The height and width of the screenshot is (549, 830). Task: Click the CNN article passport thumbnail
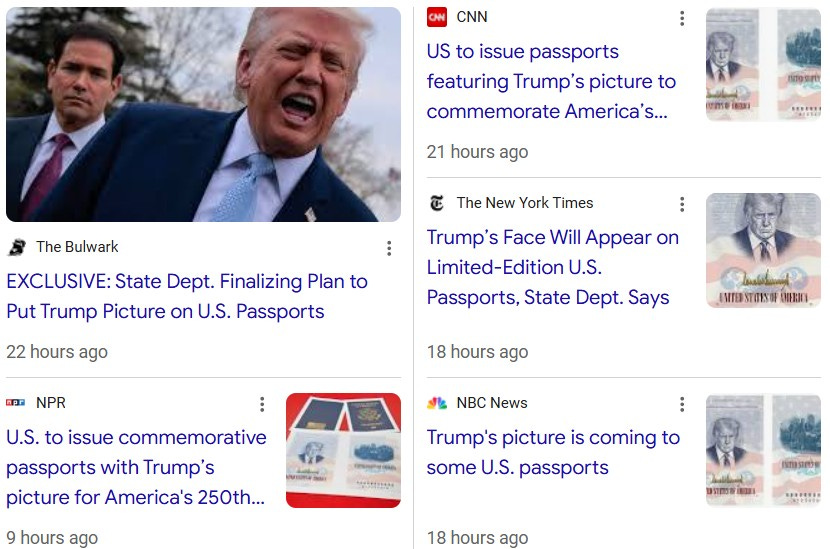[763, 65]
